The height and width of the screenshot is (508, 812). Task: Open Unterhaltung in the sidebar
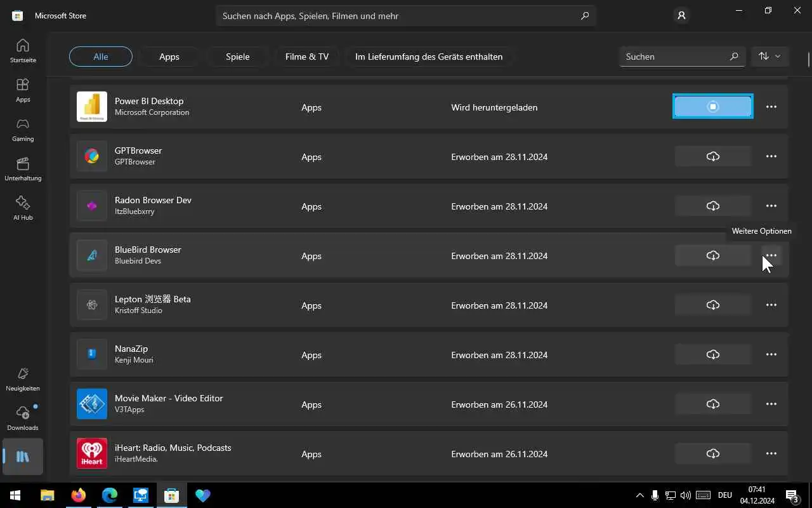23,169
